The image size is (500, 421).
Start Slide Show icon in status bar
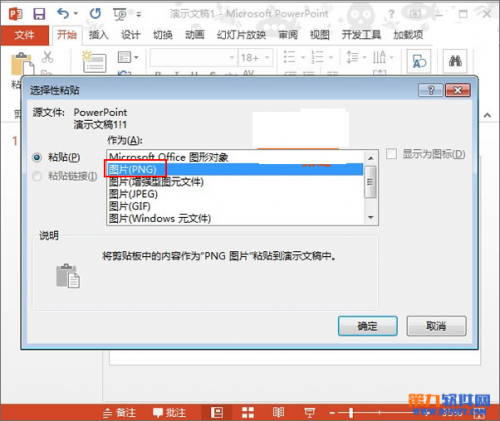point(309,413)
